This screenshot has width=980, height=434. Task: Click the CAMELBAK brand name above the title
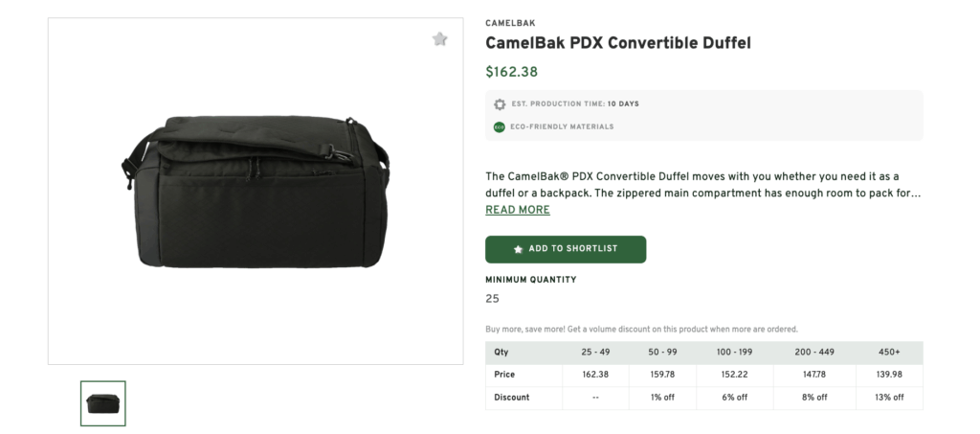pos(510,23)
